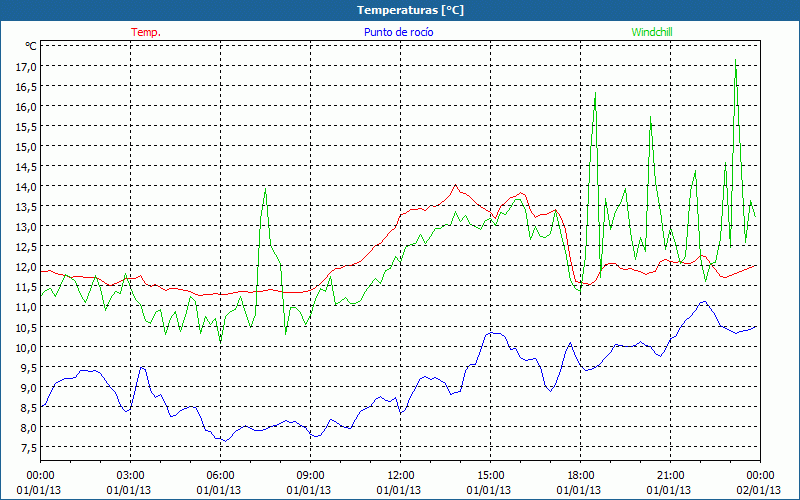Click the '14,5' y-axis value
This screenshot has width=800, height=500.
(27, 167)
